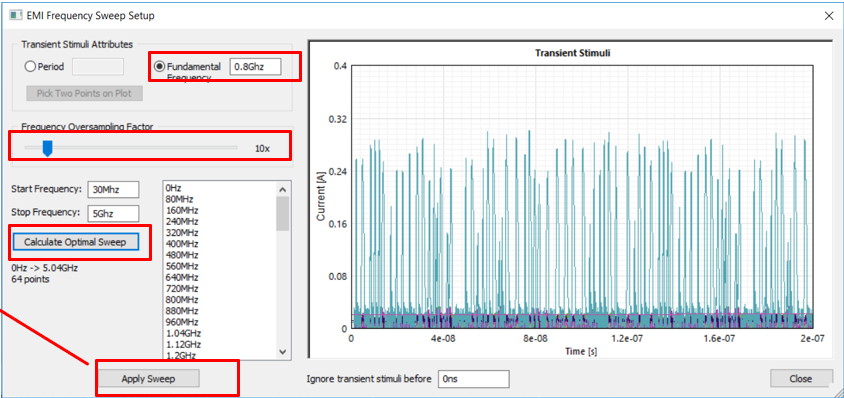Click Calculate Optimal Sweep button

pos(75,242)
